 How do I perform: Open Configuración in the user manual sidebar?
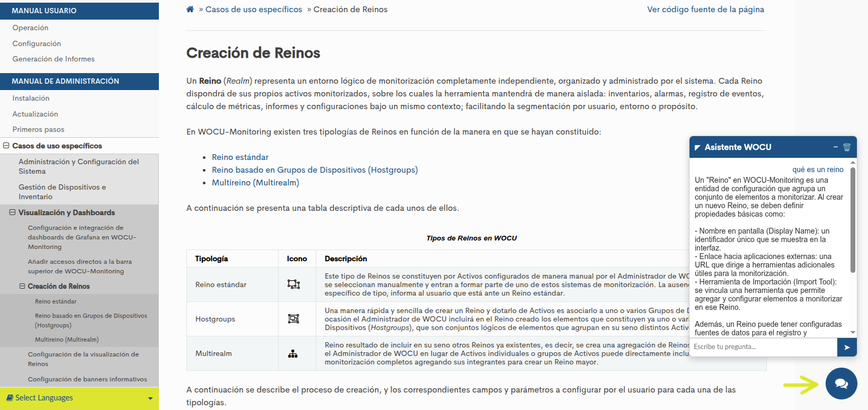(37, 43)
